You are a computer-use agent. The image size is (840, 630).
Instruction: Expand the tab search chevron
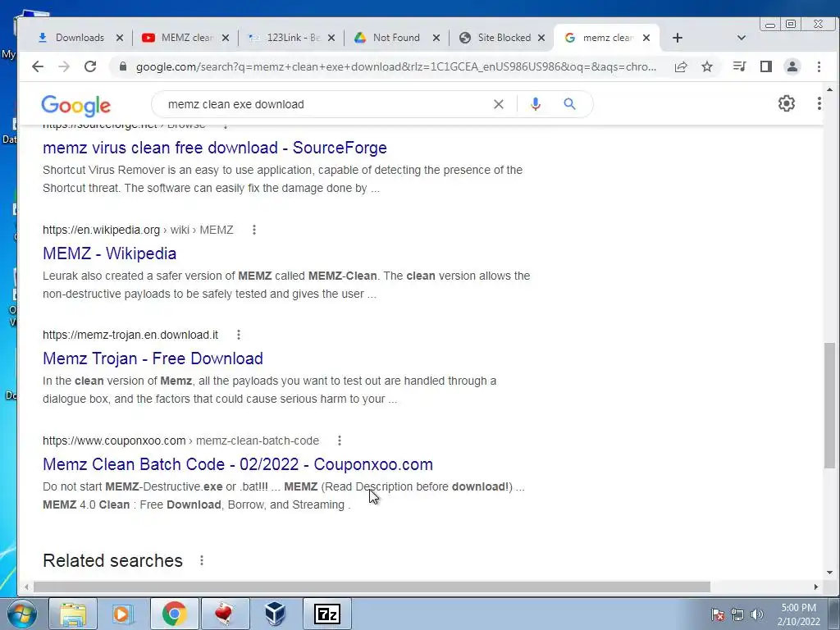[742, 38]
